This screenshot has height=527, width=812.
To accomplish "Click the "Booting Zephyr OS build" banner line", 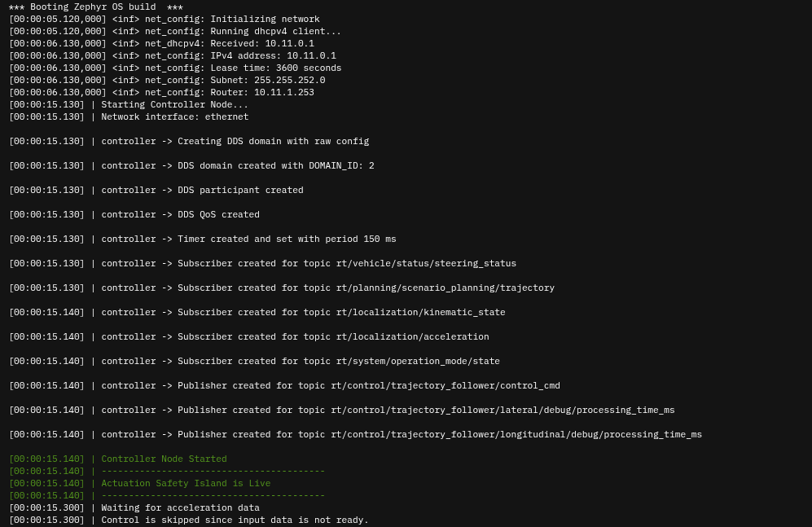I will pyautogui.click(x=95, y=7).
